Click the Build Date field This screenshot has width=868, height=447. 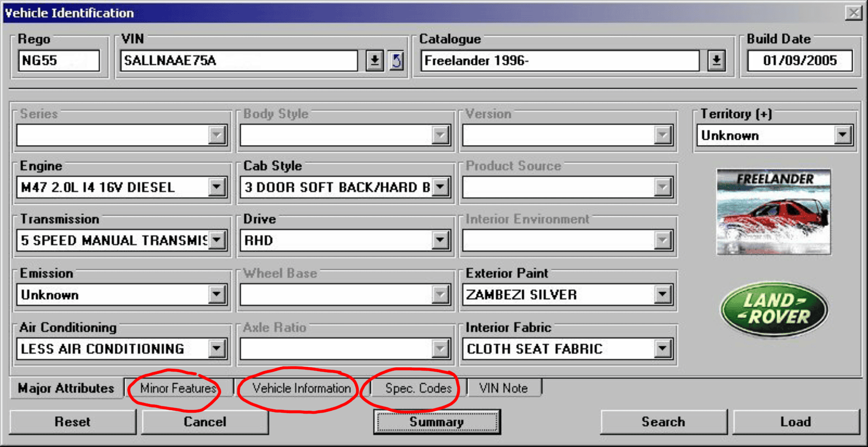pos(800,61)
